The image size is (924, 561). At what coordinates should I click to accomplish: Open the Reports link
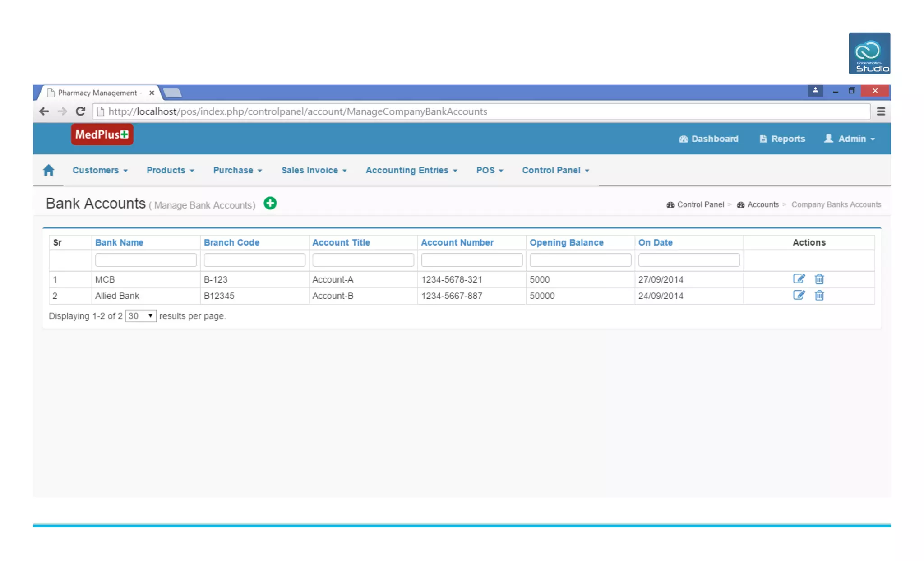(x=782, y=139)
